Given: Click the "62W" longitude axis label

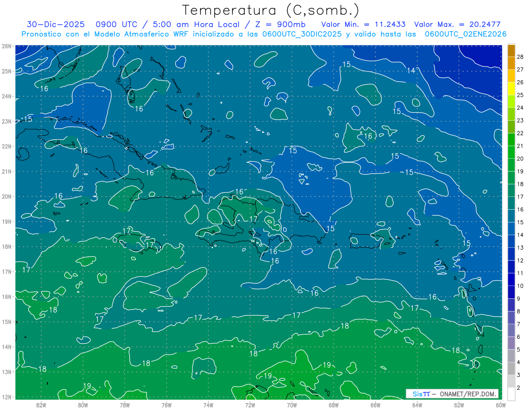Looking at the screenshot, I should click(459, 405).
